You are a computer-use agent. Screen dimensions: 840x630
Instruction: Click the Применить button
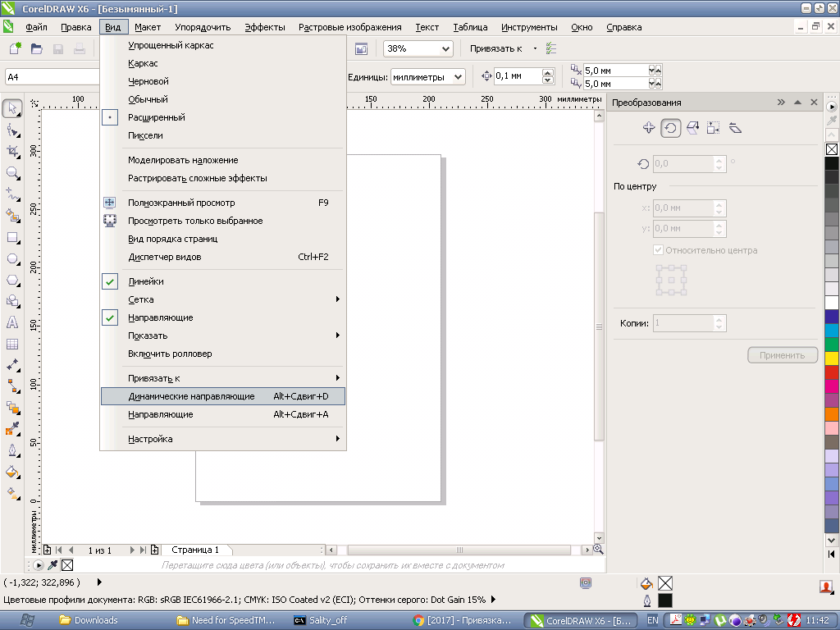point(782,355)
